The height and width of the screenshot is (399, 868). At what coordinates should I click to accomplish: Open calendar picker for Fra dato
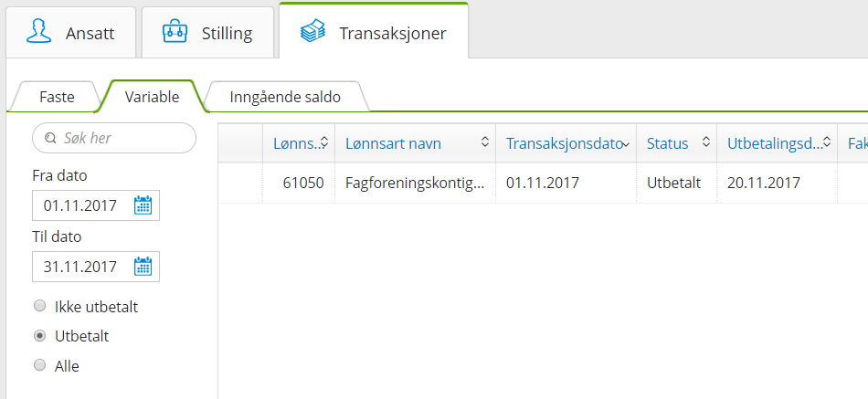click(143, 205)
